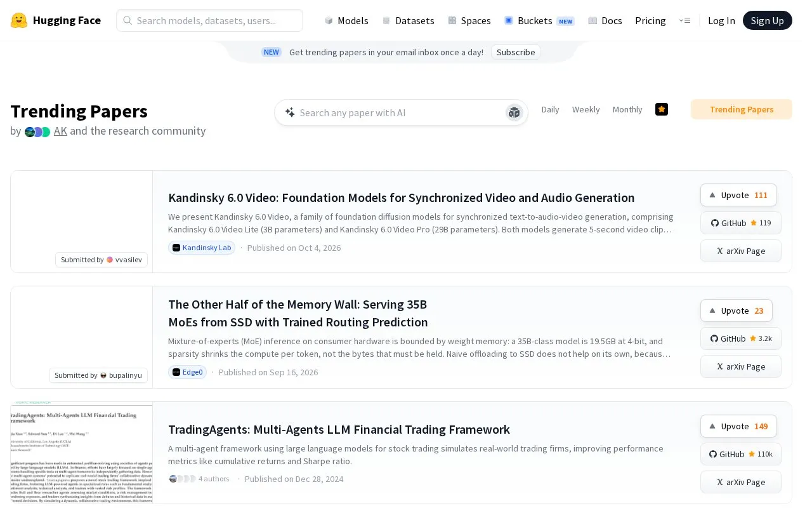Click the TradingAgents paper thumbnail
This screenshot has width=812, height=508.
[x=82, y=453]
